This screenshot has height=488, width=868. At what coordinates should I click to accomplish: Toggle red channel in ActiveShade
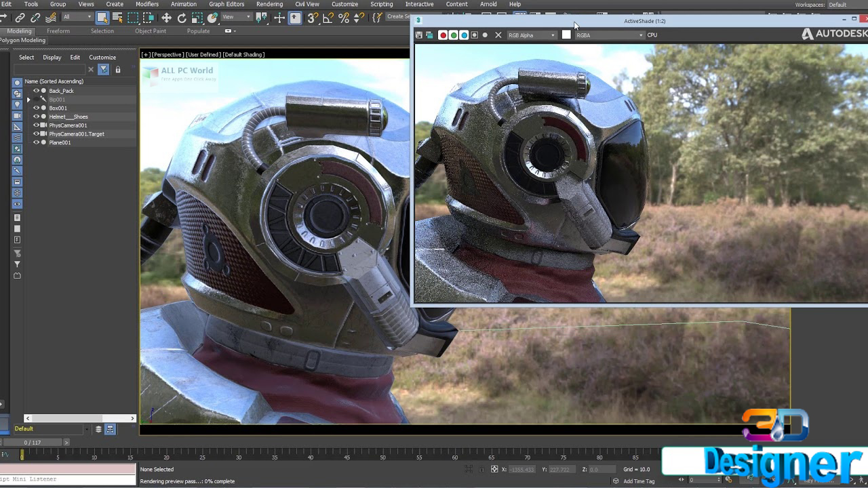click(x=443, y=35)
